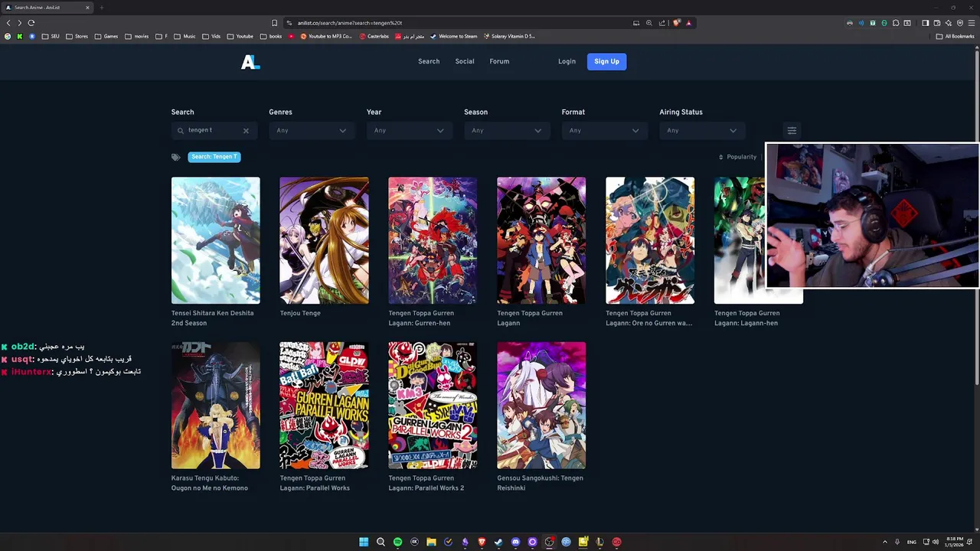Open the Music bookmark folder
The width and height of the screenshot is (980, 551).
[x=185, y=36]
